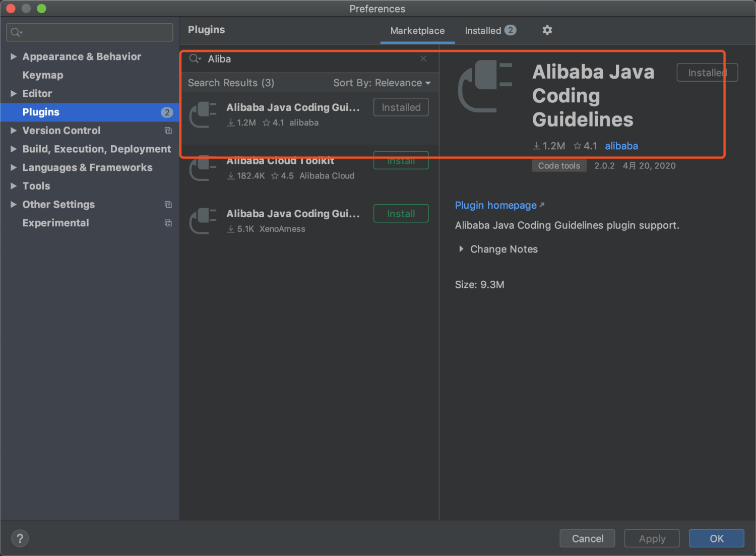The width and height of the screenshot is (756, 556).
Task: Click the Code tools tag
Action: tap(559, 166)
